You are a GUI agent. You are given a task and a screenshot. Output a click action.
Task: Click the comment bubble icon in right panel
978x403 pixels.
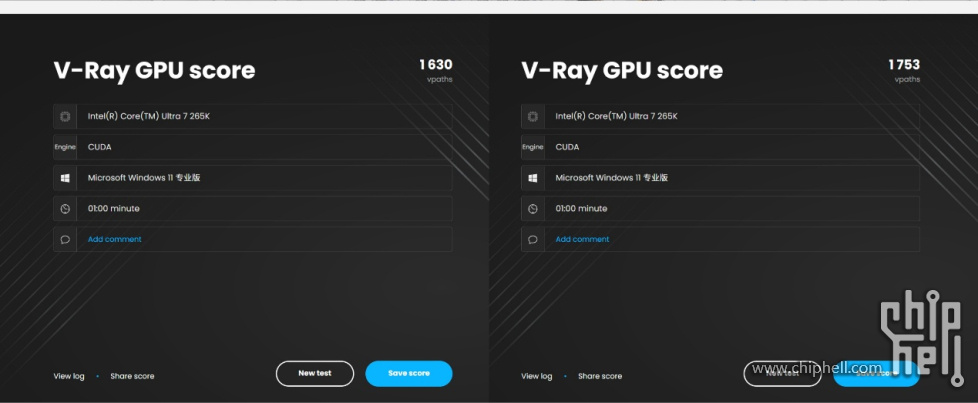(533, 240)
